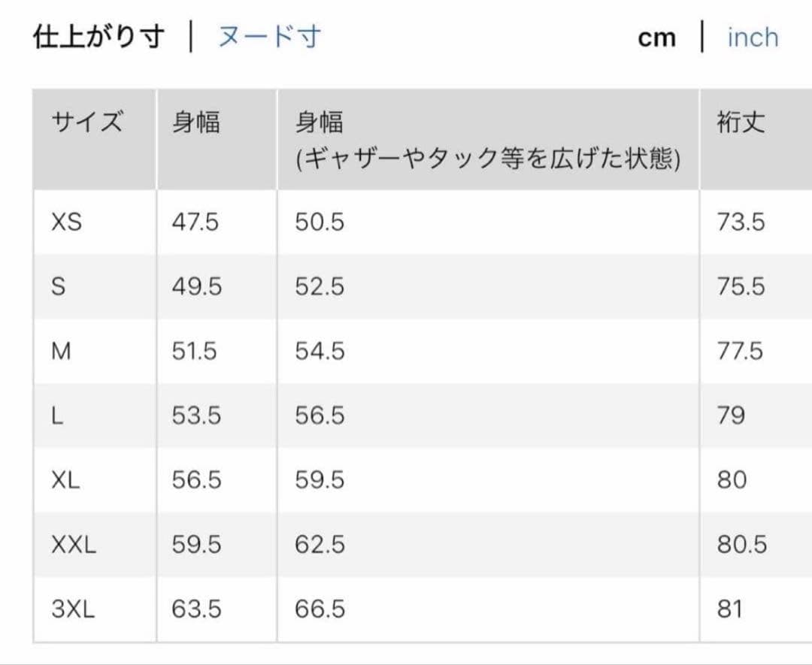Select the XL size row label

(65, 479)
